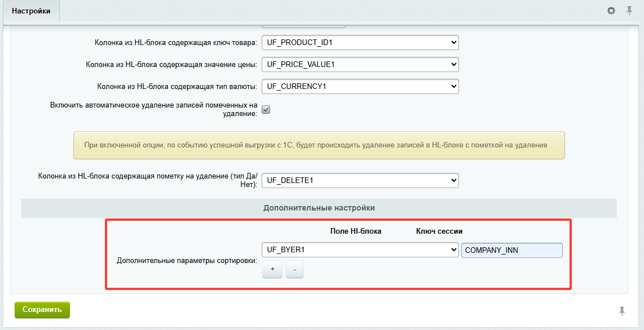Open the UF_BYER1 HL-block field dropdown

[x=360, y=249]
